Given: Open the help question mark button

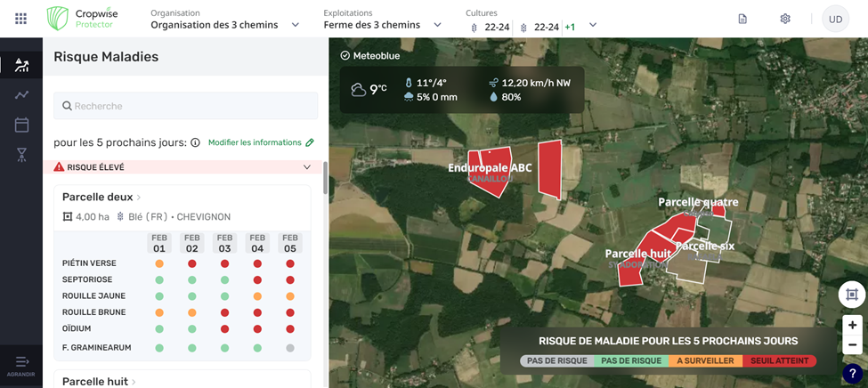Looking at the screenshot, I should click(852, 374).
